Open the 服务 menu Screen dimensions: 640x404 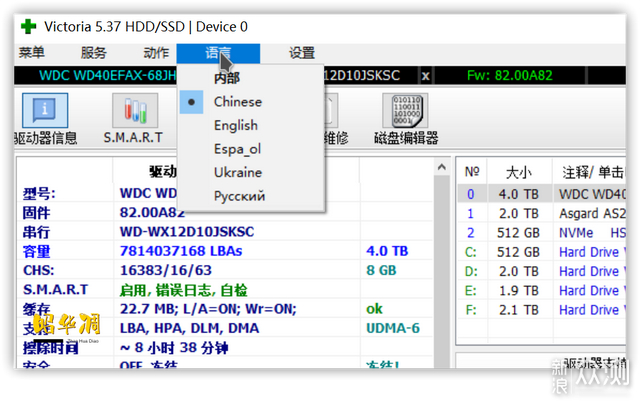click(93, 54)
